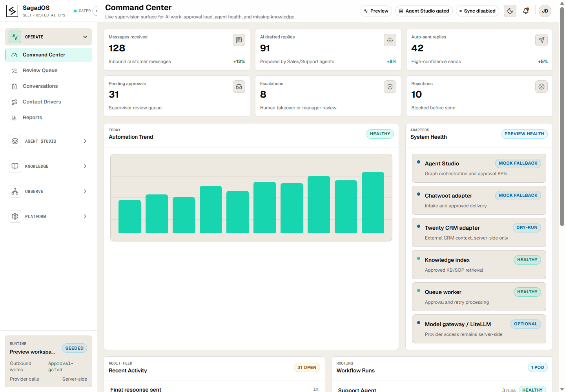Select the Agent Studio health card

pyautogui.click(x=479, y=168)
